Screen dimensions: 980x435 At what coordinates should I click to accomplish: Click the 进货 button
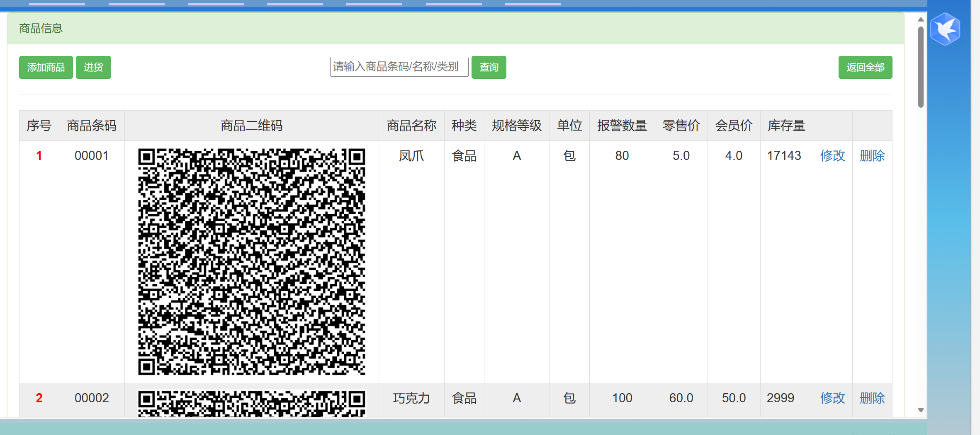click(93, 67)
